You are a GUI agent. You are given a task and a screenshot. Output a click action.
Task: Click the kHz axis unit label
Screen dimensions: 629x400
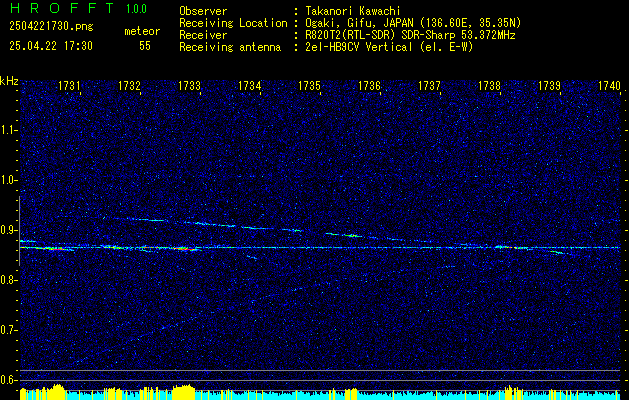tap(9, 81)
